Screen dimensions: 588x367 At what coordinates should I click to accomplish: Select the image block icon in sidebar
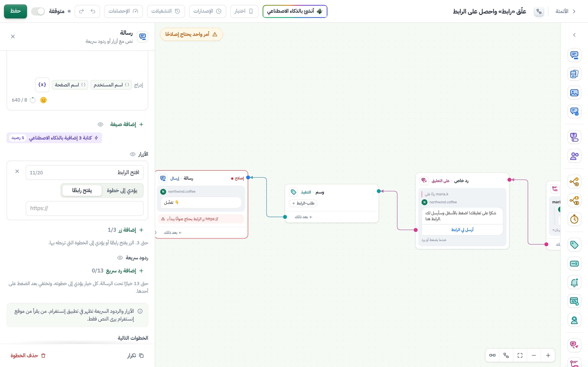click(574, 93)
